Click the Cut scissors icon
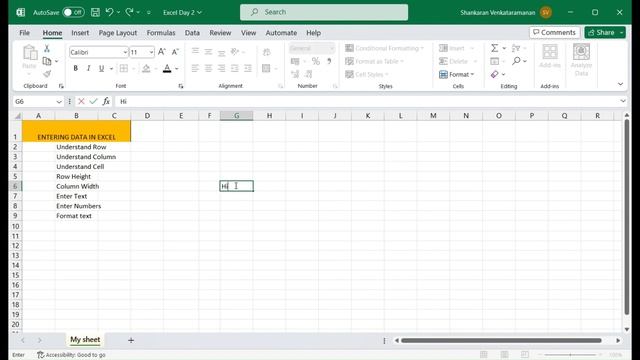The image size is (640, 360). click(47, 49)
